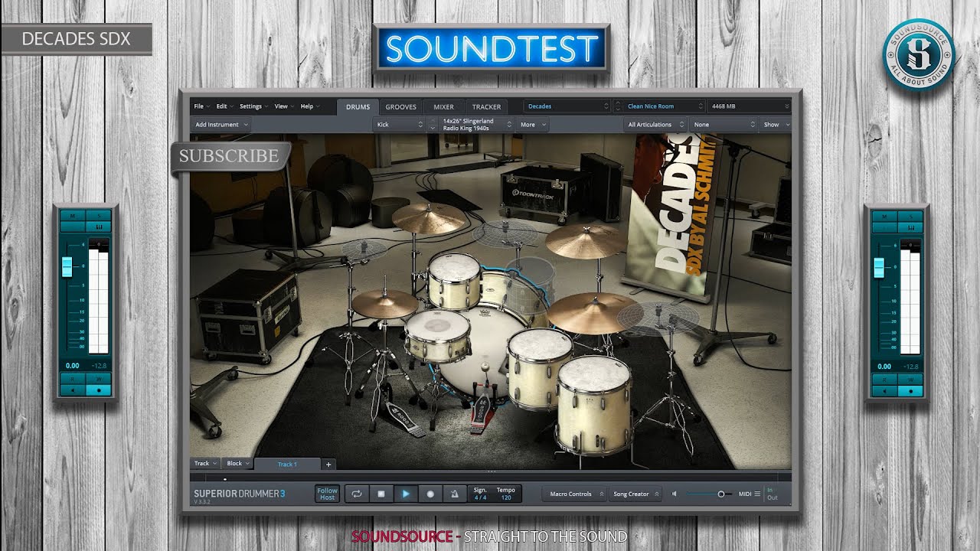980x551 pixels.
Task: Open the Help menu
Action: pyautogui.click(x=309, y=106)
